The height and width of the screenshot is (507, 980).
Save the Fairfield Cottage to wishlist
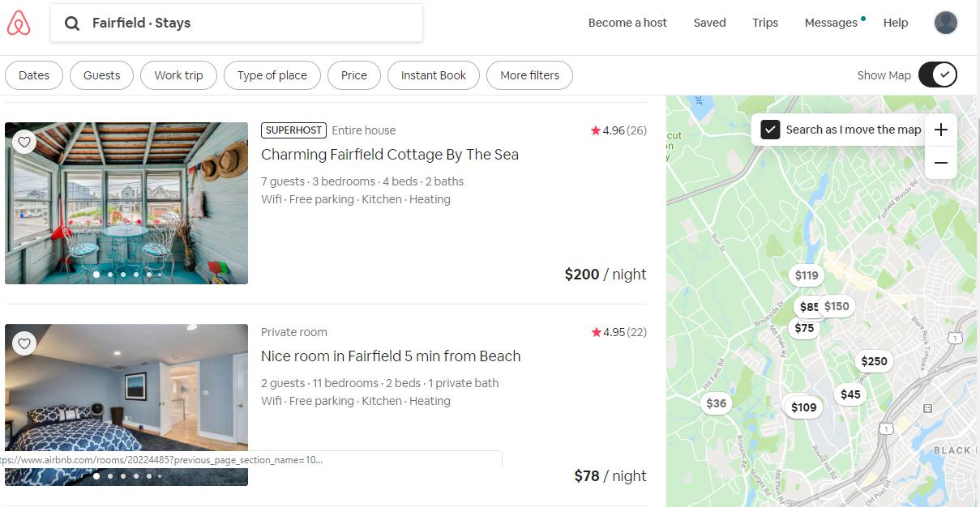[24, 142]
